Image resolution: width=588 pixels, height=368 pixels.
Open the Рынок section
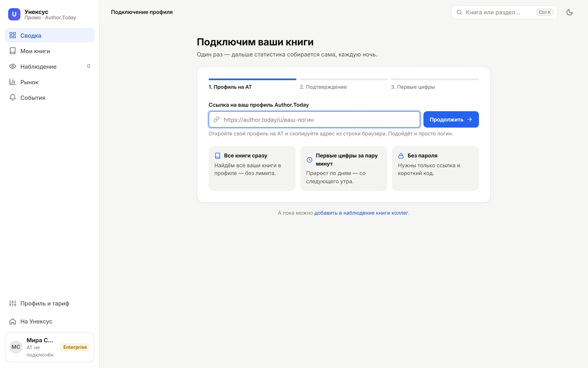[49, 82]
